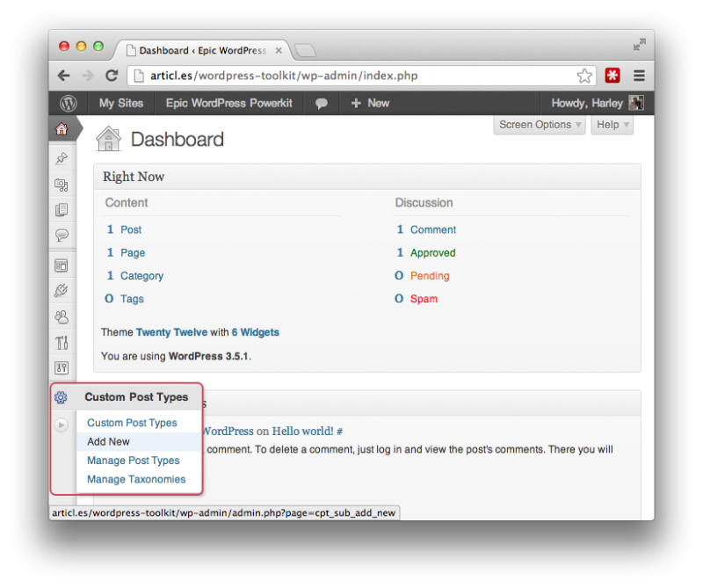Open a new browser tab
The width and height of the screenshot is (703, 588).
[305, 50]
